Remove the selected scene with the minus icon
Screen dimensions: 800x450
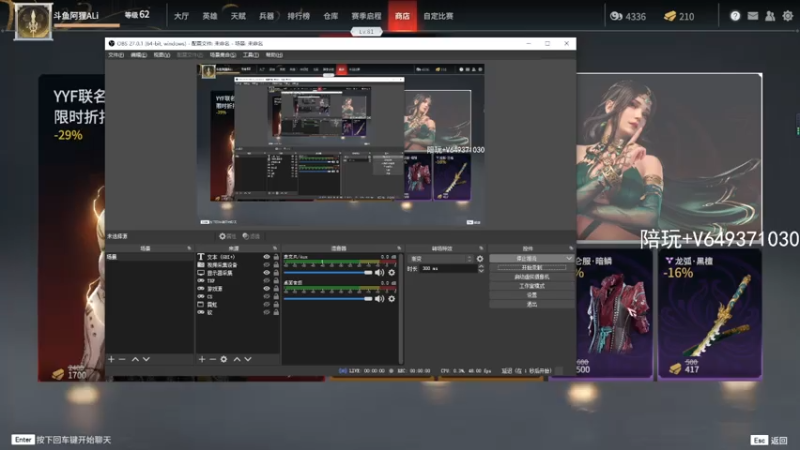tap(122, 359)
